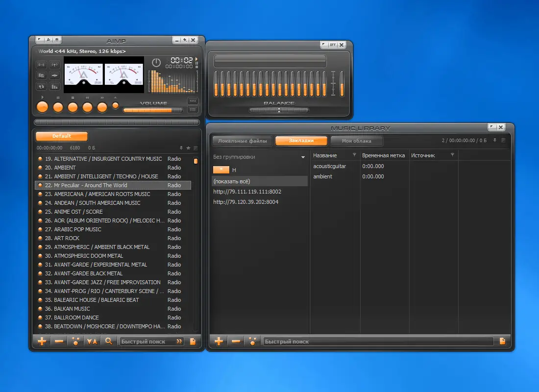This screenshot has width=539, height=392.
Task: Select the Default playlist tab
Action: 62,136
